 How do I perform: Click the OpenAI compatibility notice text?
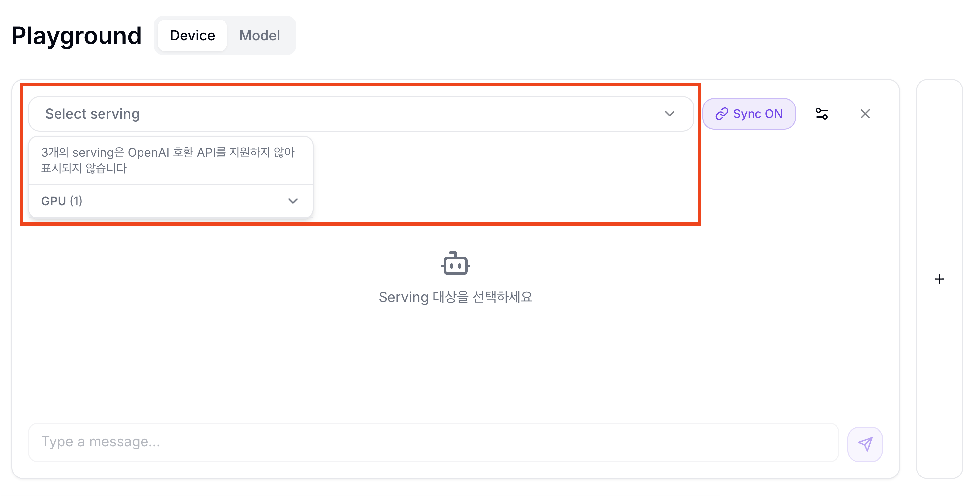tap(168, 160)
